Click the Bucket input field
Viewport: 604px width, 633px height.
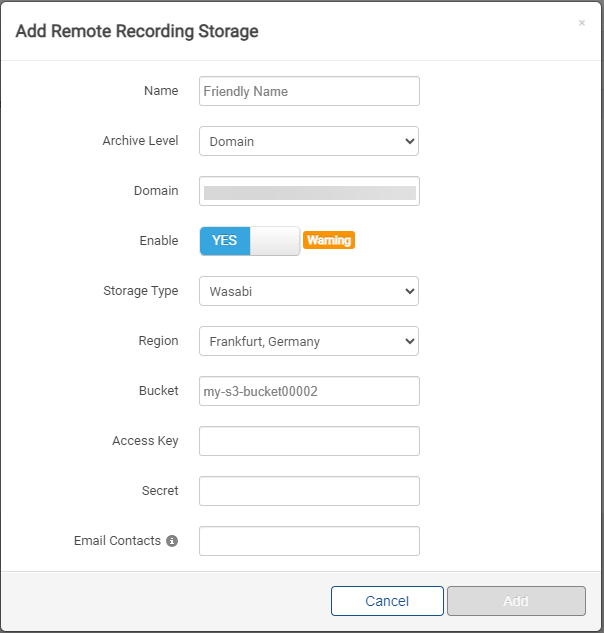309,391
